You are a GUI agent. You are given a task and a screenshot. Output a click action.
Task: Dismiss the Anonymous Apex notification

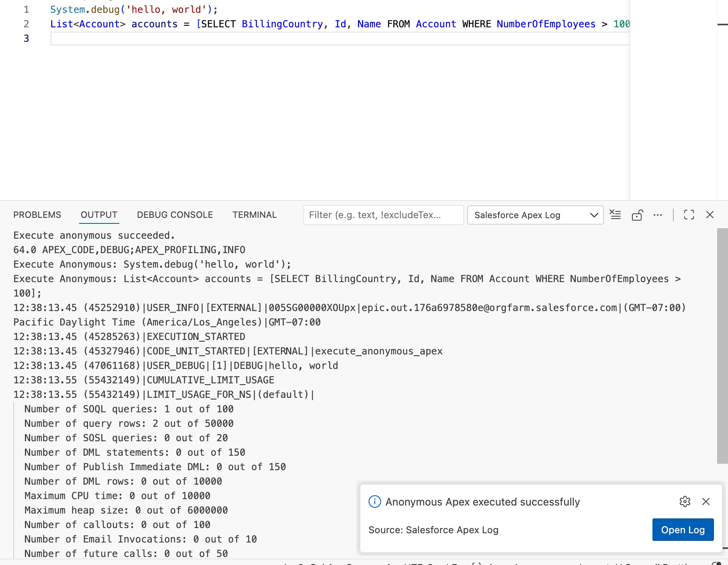tap(706, 502)
